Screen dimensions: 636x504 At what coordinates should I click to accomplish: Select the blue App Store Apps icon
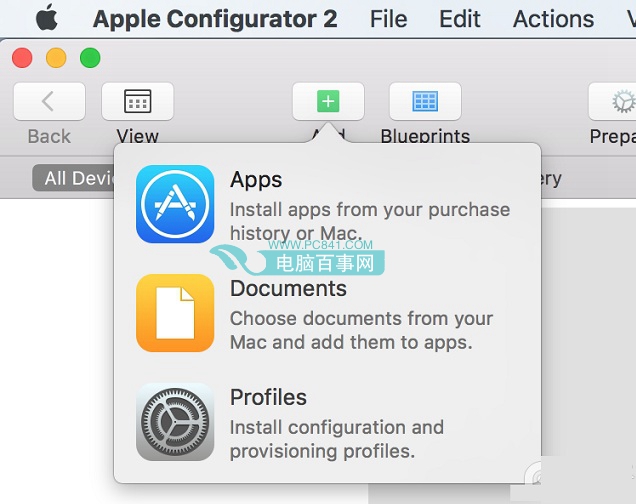175,204
